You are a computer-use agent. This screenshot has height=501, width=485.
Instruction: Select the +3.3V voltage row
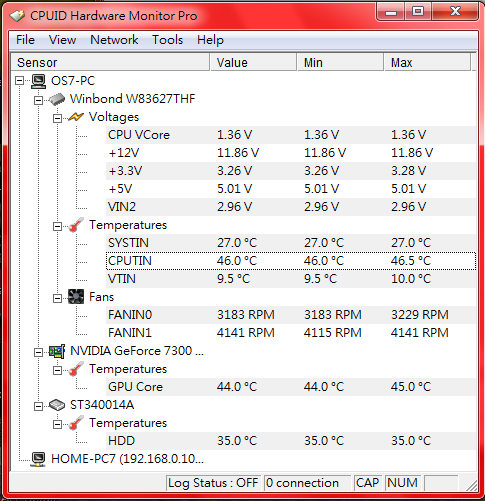coord(291,171)
